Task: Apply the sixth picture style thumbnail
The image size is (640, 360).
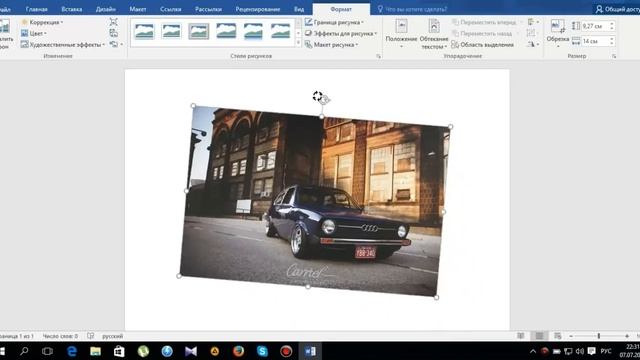Action: pos(280,31)
